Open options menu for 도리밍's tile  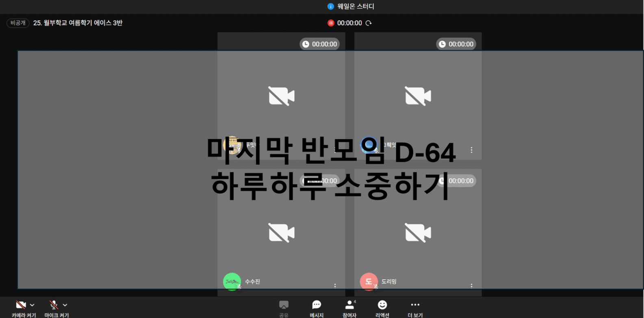(471, 285)
